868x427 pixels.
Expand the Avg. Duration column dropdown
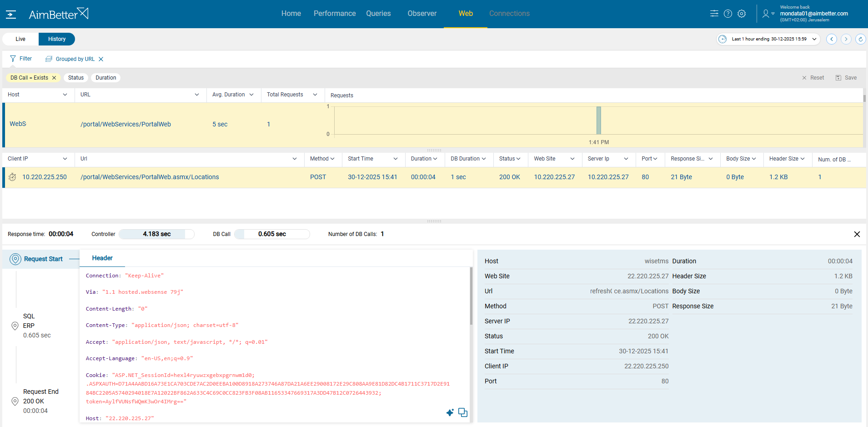coord(251,95)
